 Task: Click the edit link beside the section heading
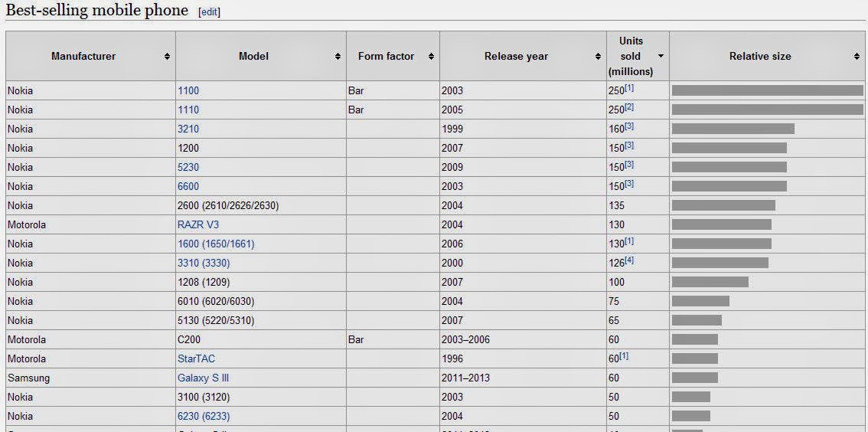[209, 12]
